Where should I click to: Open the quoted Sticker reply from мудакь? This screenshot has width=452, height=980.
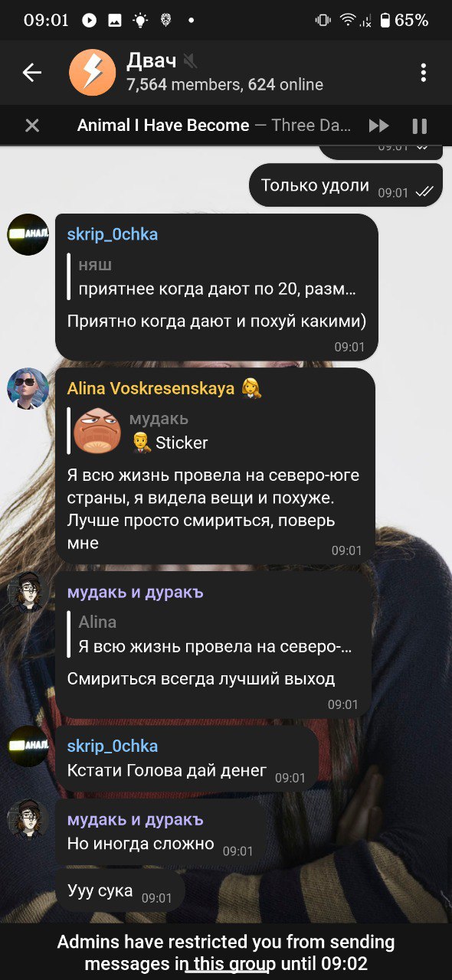[217, 431]
